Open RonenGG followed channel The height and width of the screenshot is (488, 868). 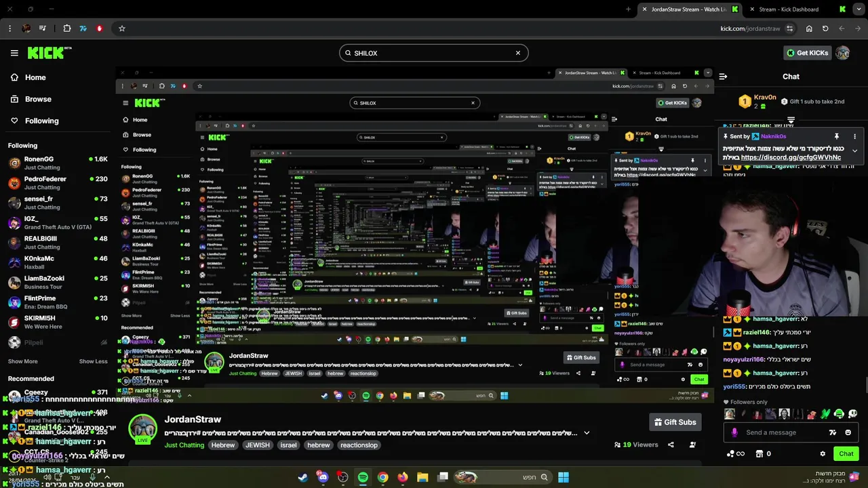tap(58, 163)
